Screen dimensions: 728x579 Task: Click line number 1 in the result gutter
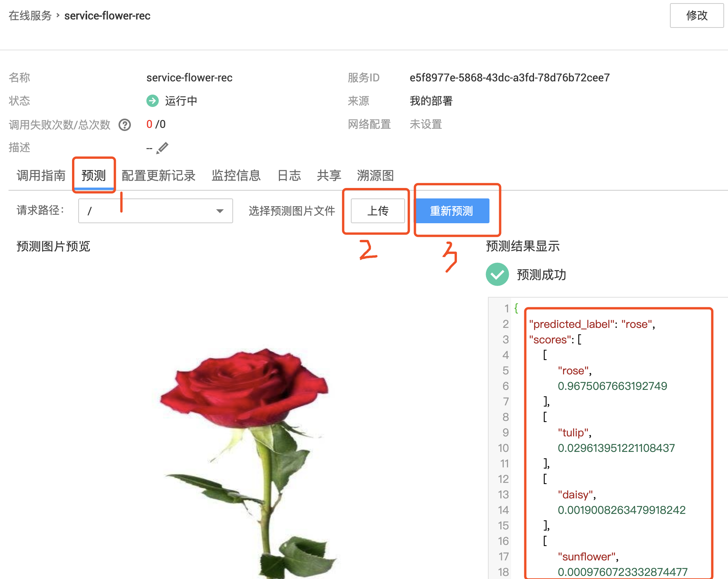click(507, 308)
